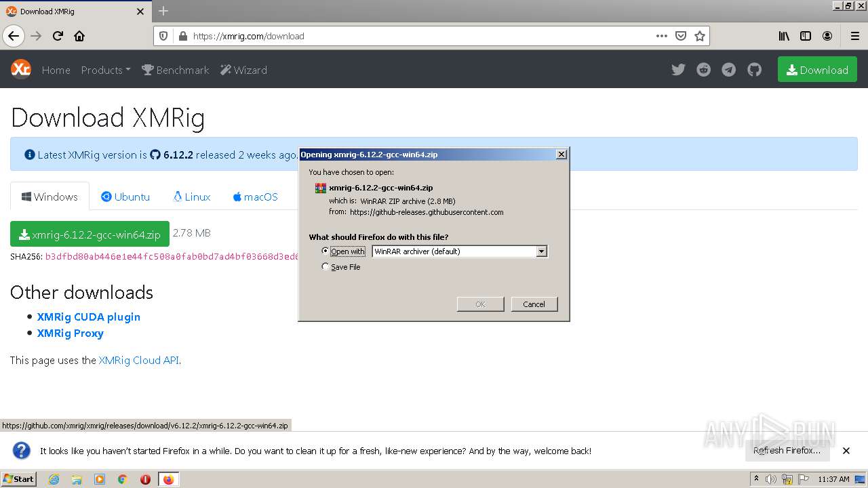
Task: Open Opera from the taskbar
Action: tap(145, 479)
